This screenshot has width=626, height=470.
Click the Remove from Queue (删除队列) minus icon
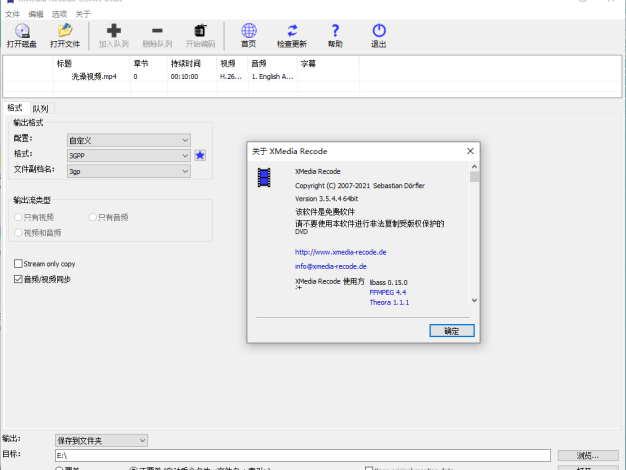[x=157, y=31]
